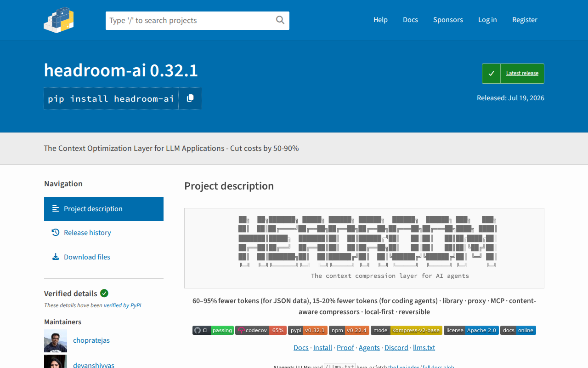
Task: Open the Docs header link
Action: tap(410, 20)
